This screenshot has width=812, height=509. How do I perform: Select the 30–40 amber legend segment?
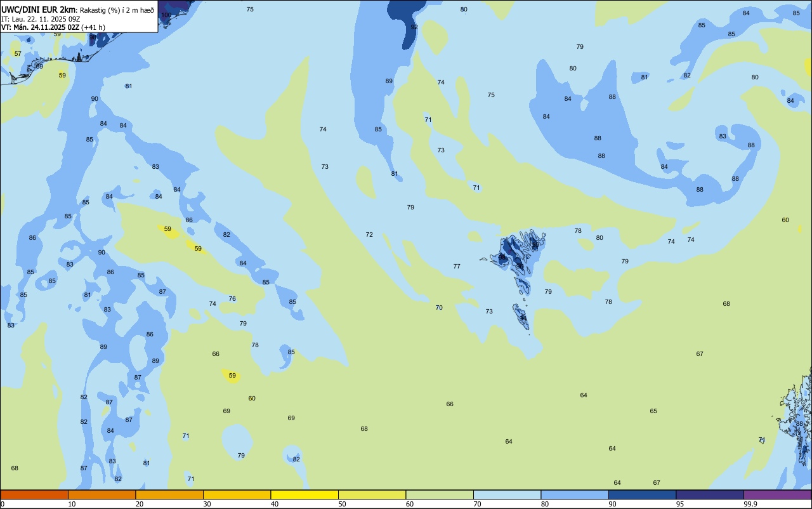coord(237,494)
